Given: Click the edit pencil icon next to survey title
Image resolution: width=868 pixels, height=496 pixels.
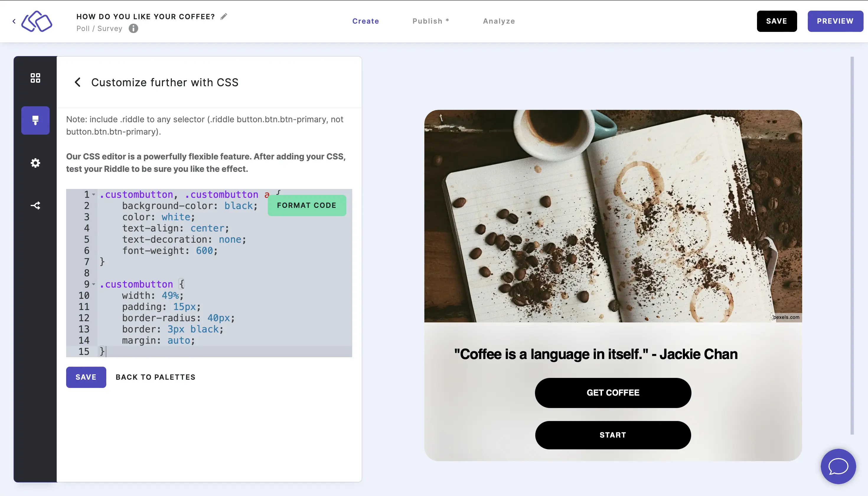Looking at the screenshot, I should tap(223, 16).
